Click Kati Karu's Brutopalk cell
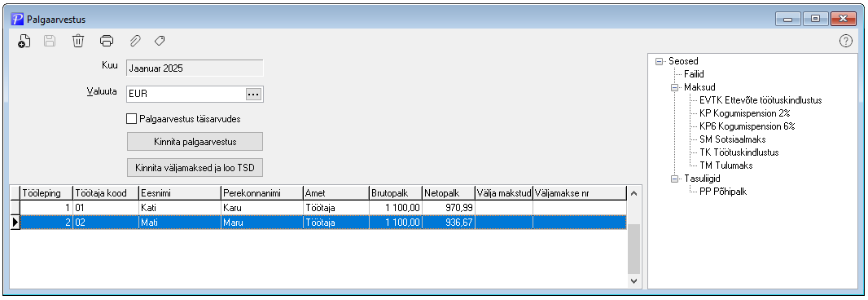The height and width of the screenshot is (300, 868). pos(395,207)
